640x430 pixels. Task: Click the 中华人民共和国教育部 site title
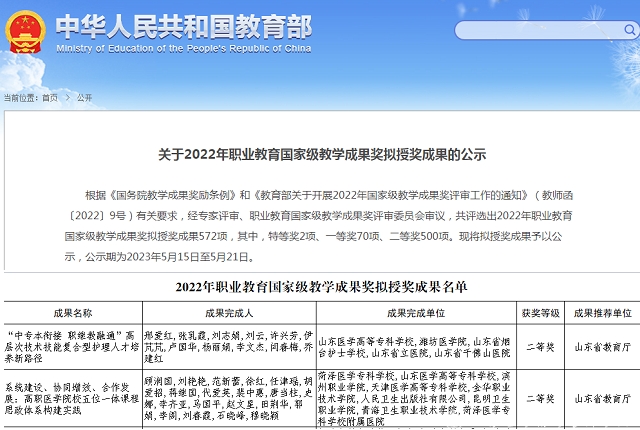point(184,26)
